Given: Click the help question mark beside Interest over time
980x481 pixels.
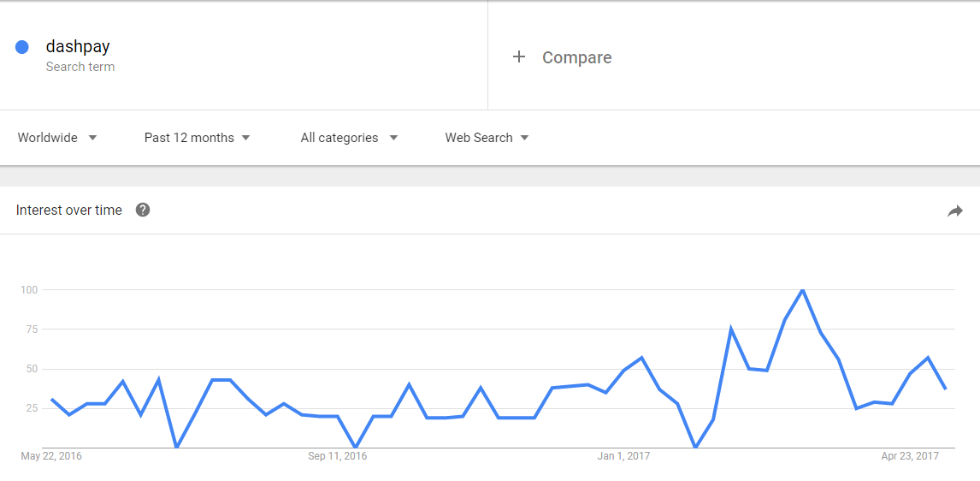Looking at the screenshot, I should (143, 211).
